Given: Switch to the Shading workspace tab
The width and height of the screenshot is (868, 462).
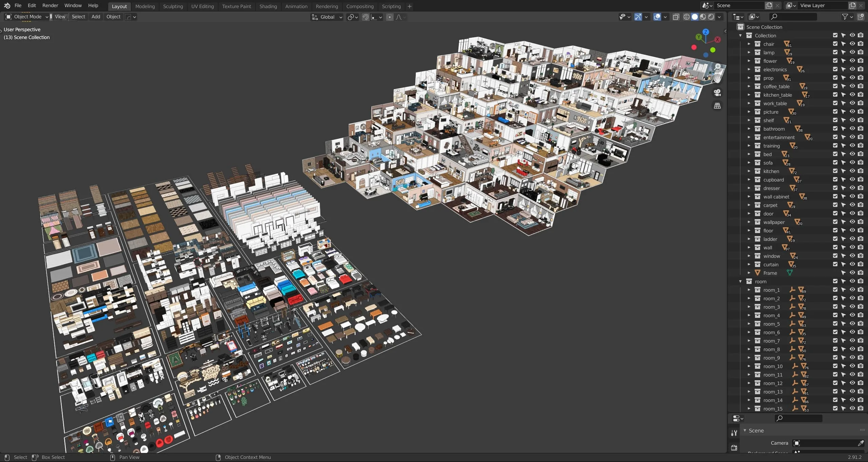Looking at the screenshot, I should (x=268, y=6).
